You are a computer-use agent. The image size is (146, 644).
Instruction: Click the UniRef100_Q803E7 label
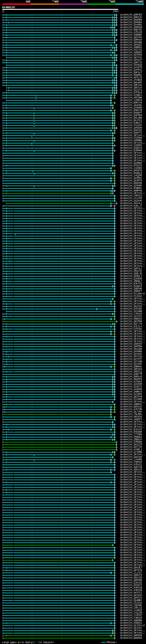click(x=131, y=567)
